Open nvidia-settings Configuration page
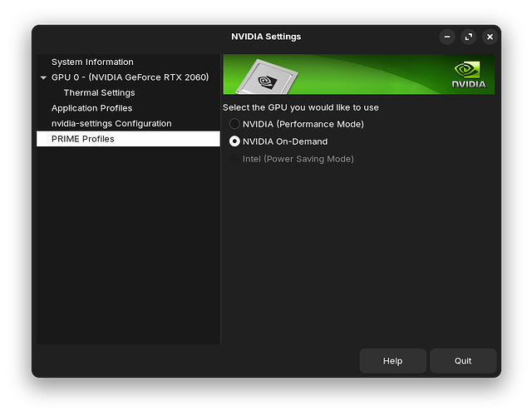The image size is (532, 416). (128, 123)
